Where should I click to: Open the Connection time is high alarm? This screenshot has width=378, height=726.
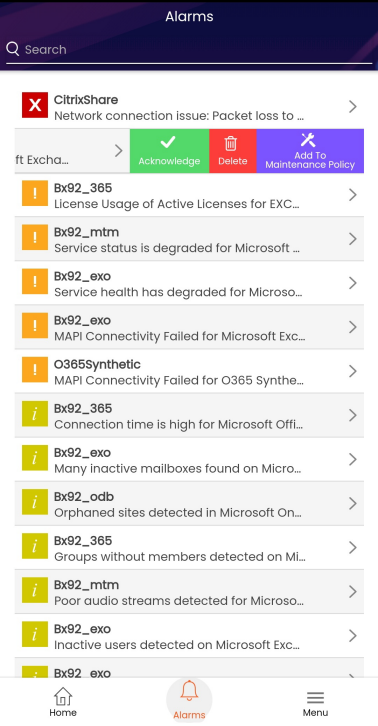click(x=189, y=415)
